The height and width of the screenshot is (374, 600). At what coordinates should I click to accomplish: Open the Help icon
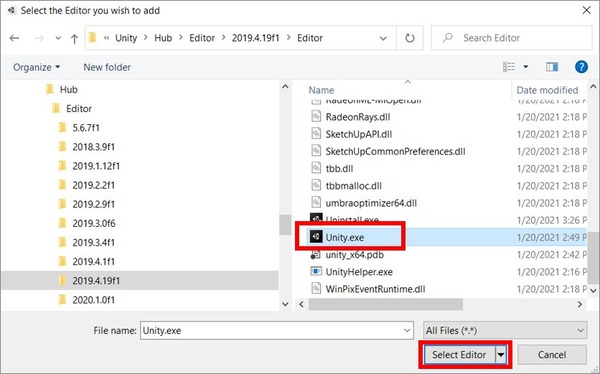pyautogui.click(x=581, y=67)
